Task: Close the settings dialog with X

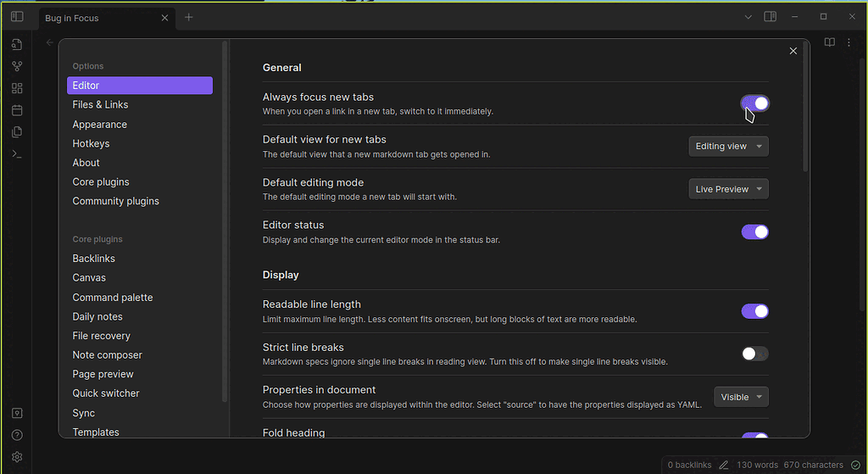Action: click(x=793, y=51)
